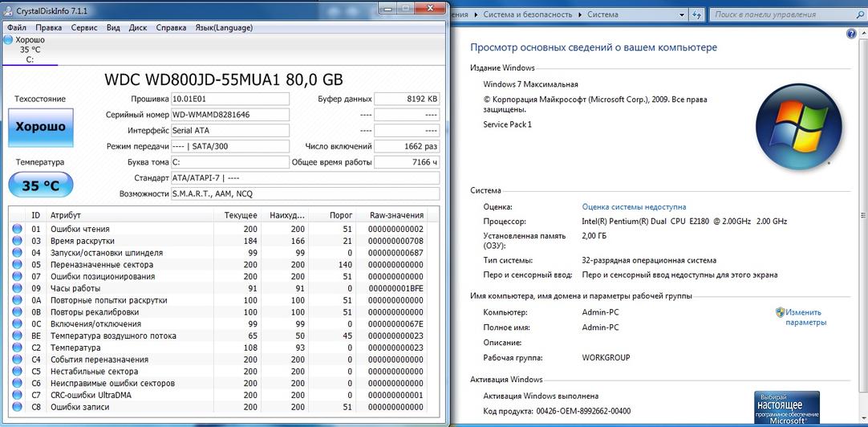Click the status orb of attribute C4

tap(17, 360)
